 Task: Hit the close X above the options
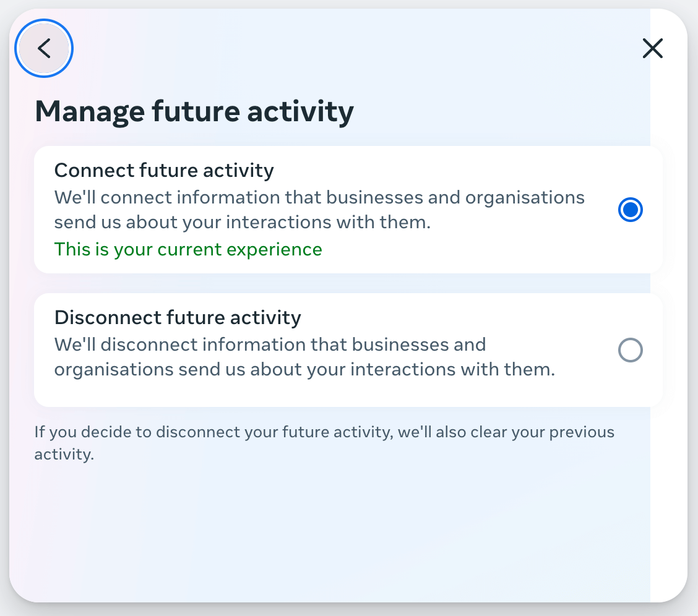(x=652, y=48)
